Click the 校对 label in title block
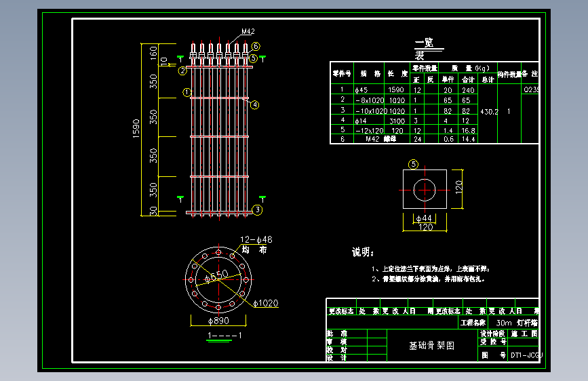Screen dimensions: 588x381 point(337,350)
